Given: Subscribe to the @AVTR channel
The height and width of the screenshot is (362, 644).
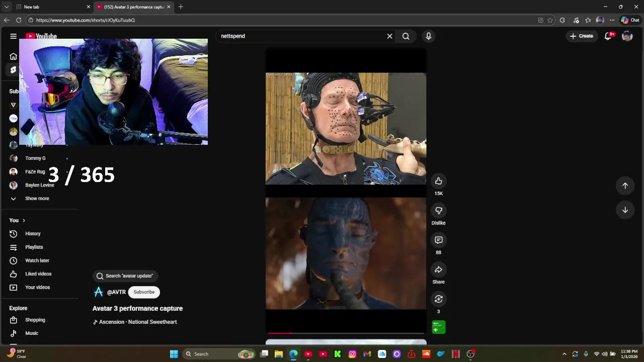Looking at the screenshot, I should coord(144,292).
